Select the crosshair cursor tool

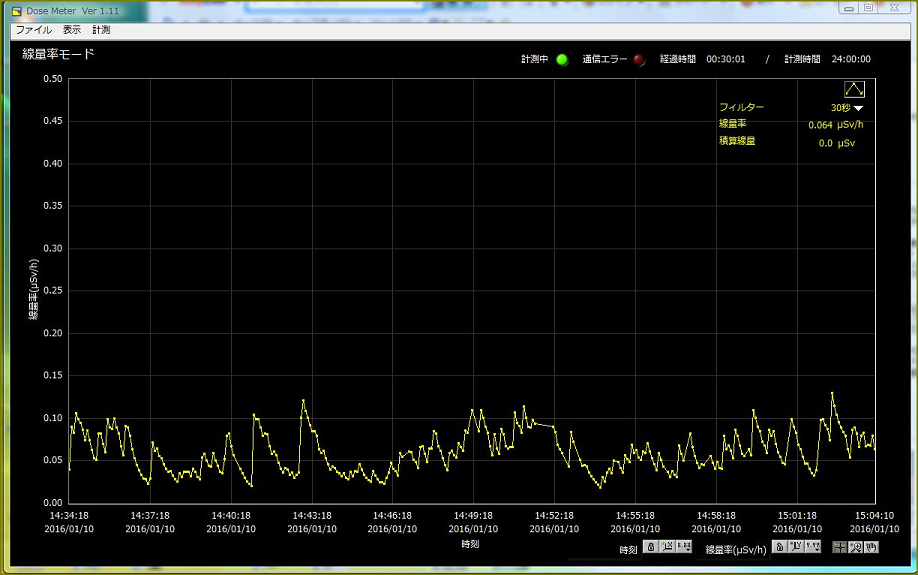[x=840, y=547]
